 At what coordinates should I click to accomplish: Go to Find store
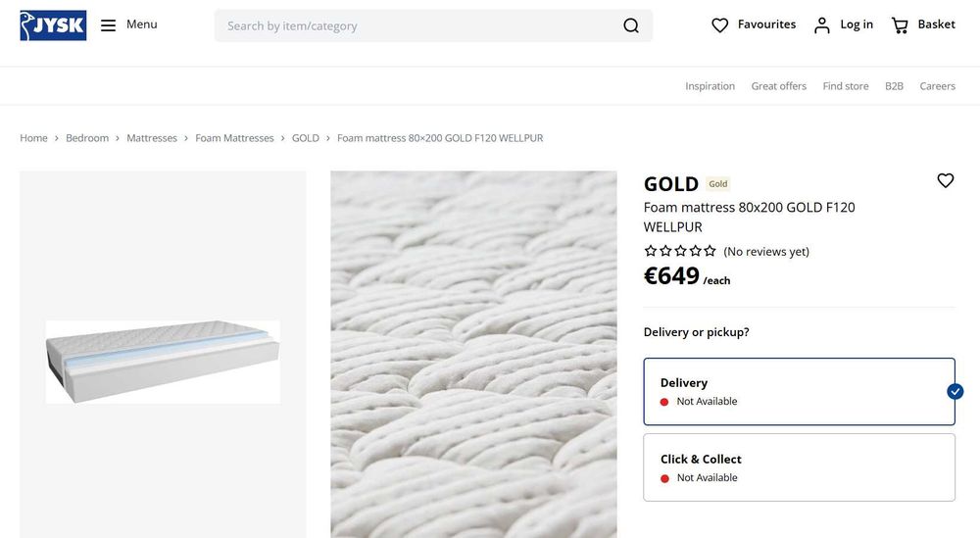pyautogui.click(x=845, y=86)
